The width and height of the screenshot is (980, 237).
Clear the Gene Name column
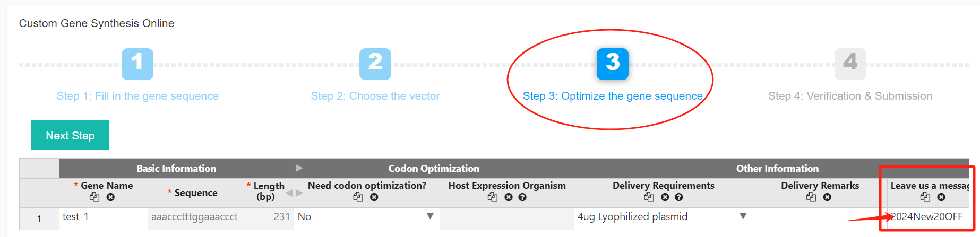tap(110, 197)
